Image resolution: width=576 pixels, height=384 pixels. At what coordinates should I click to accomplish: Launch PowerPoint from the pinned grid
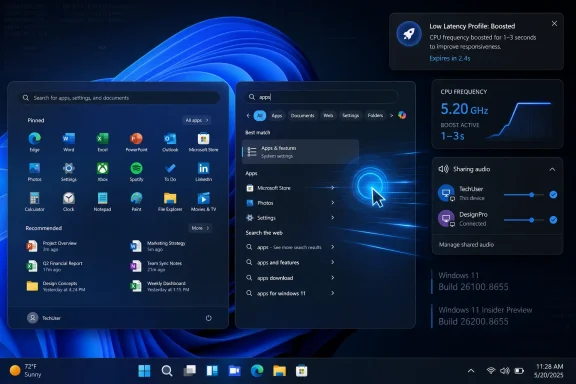point(136,139)
